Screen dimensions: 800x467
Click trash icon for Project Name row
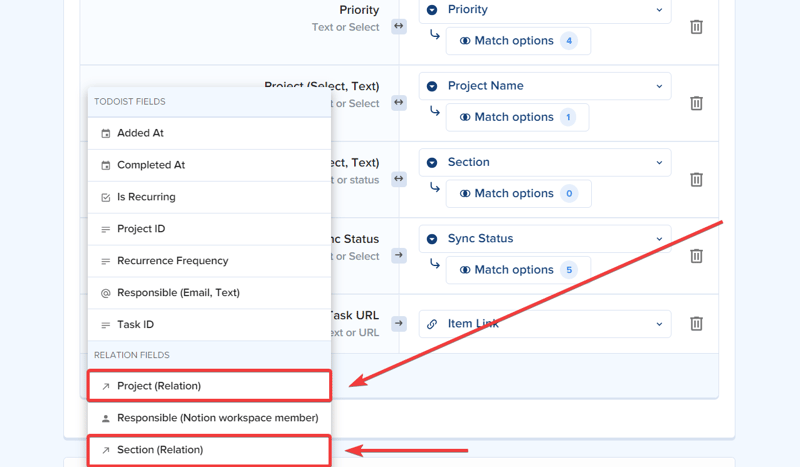pos(696,103)
